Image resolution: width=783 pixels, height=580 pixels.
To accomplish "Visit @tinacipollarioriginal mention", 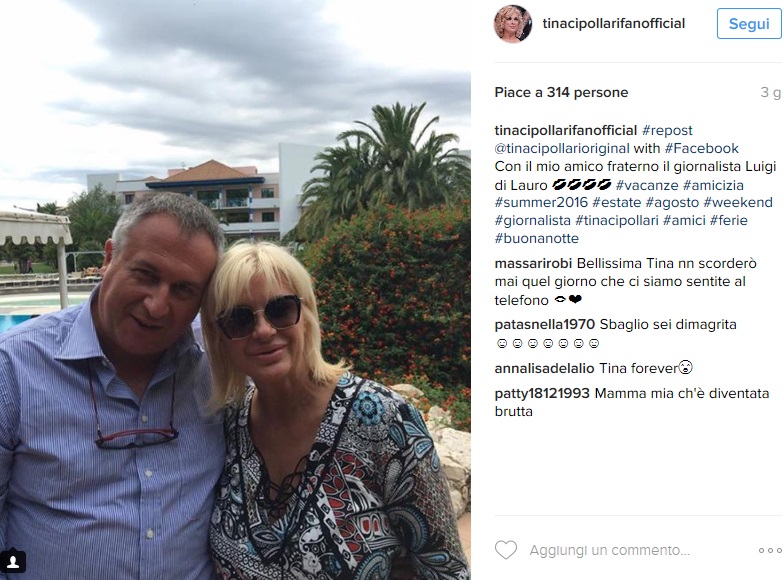I will [562, 148].
